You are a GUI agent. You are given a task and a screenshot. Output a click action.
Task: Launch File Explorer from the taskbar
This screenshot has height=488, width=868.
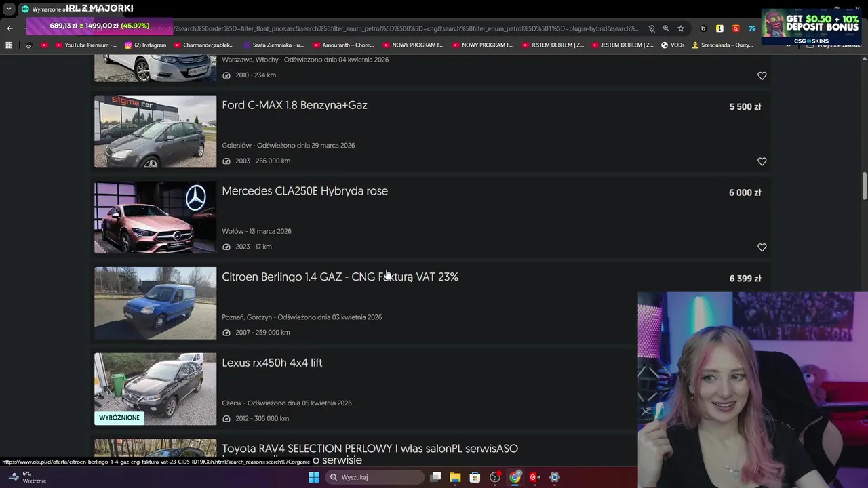455,477
